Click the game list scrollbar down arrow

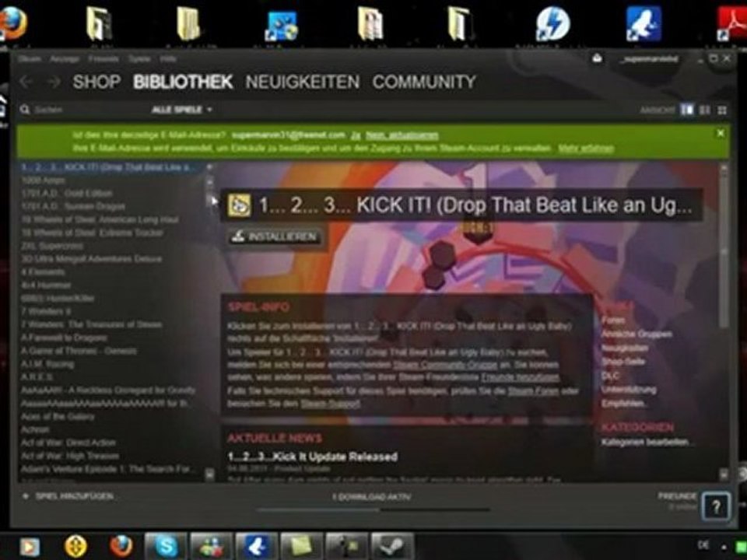[x=209, y=474]
